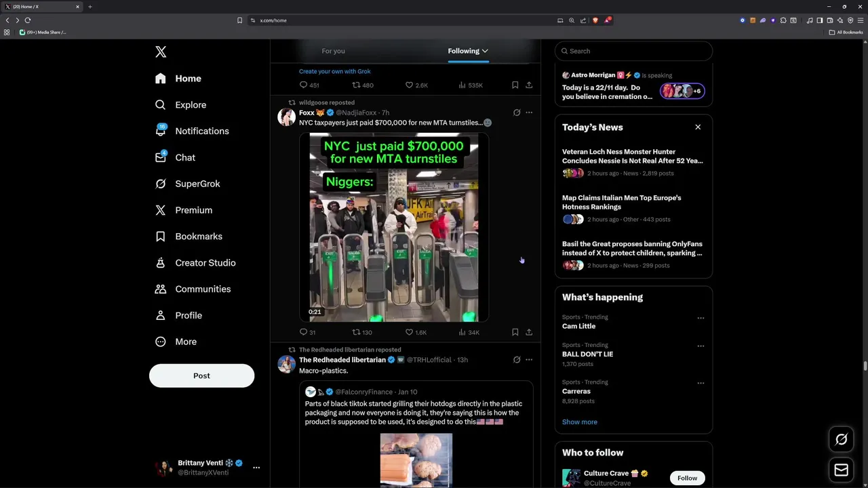
Task: Open options for Cam Little trend
Action: [x=701, y=318]
